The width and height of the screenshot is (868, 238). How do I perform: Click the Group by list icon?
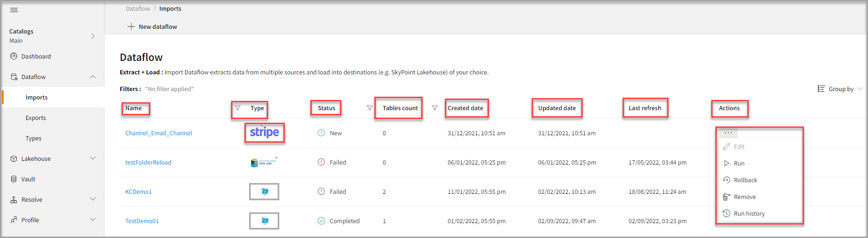pyautogui.click(x=821, y=89)
